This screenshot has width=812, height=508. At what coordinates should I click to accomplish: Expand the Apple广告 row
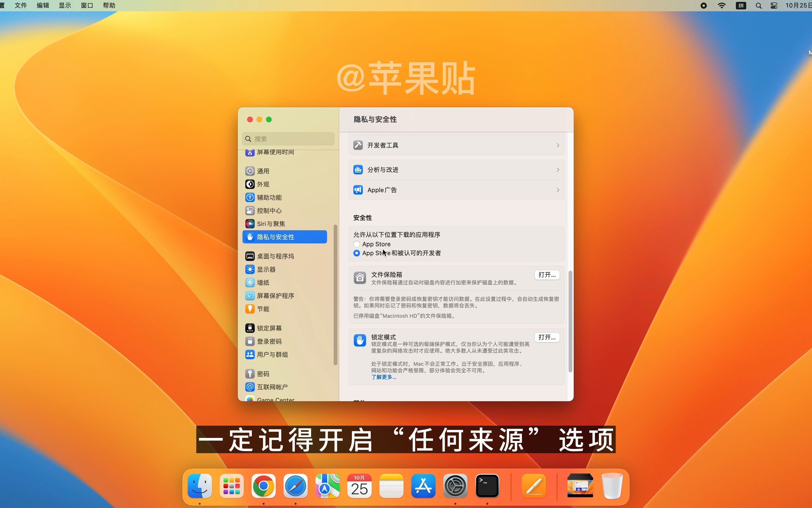(x=456, y=190)
